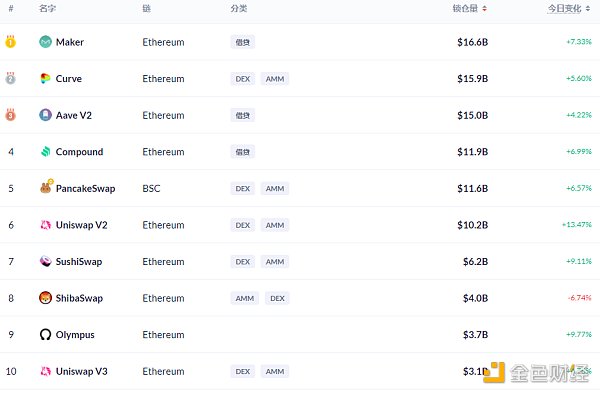Click the 分类 column header

(x=239, y=8)
